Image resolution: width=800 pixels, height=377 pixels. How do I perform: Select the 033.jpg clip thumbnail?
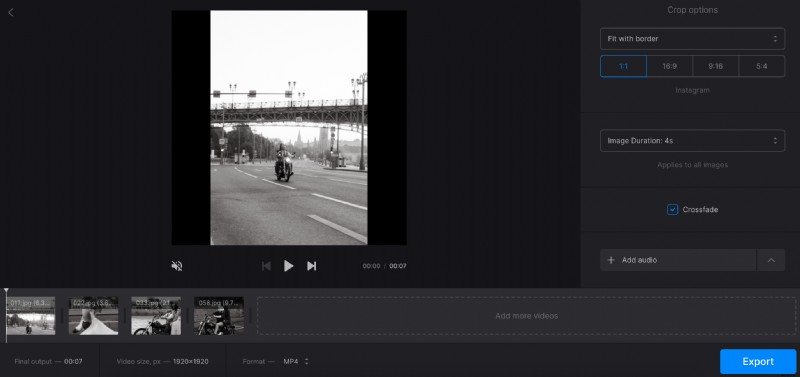tap(156, 316)
